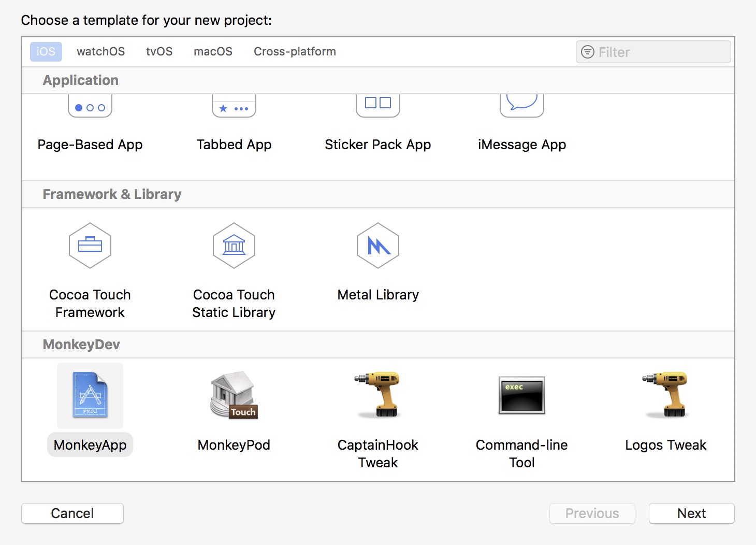The height and width of the screenshot is (545, 756).
Task: Click the Metal Library label
Action: (x=378, y=295)
